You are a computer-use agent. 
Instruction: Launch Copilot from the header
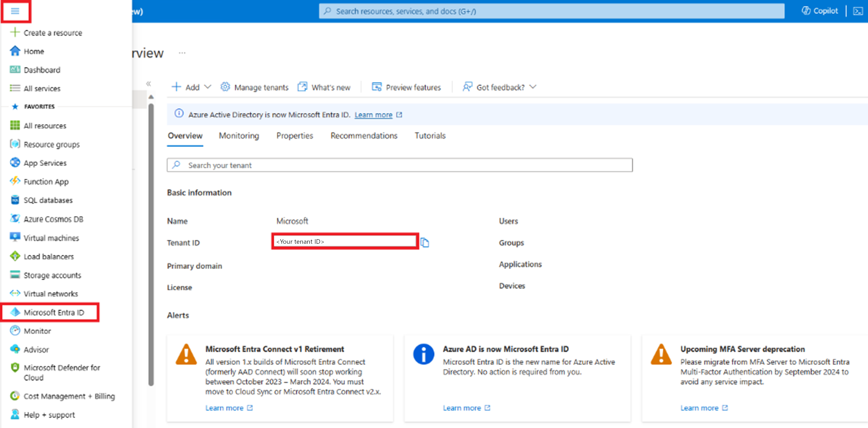pos(820,11)
